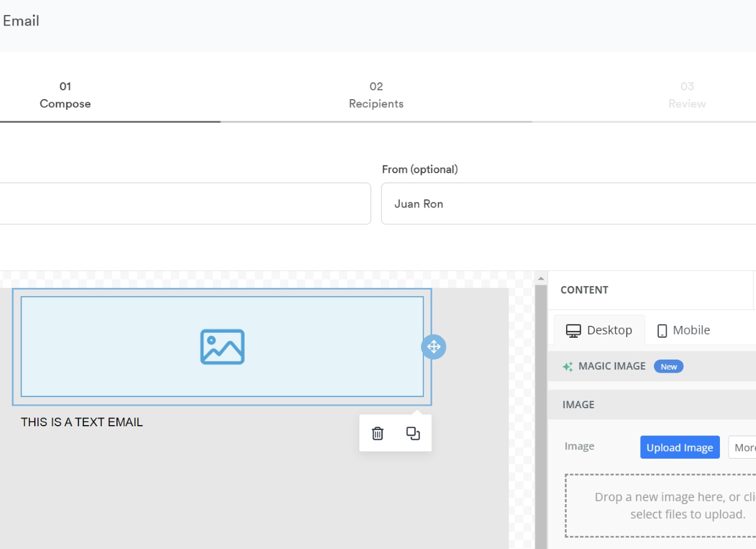Switch to the Mobile view tab

pyautogui.click(x=683, y=330)
